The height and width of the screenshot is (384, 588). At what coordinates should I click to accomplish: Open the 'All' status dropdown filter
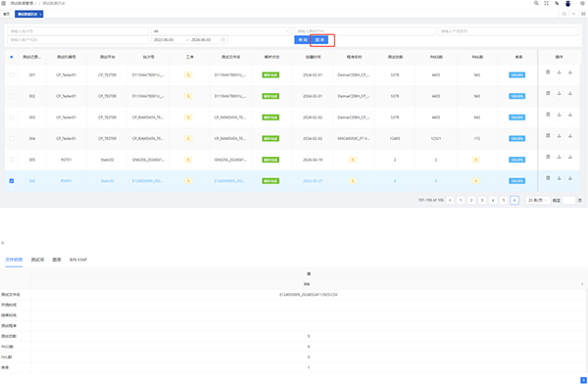pyautogui.click(x=221, y=31)
